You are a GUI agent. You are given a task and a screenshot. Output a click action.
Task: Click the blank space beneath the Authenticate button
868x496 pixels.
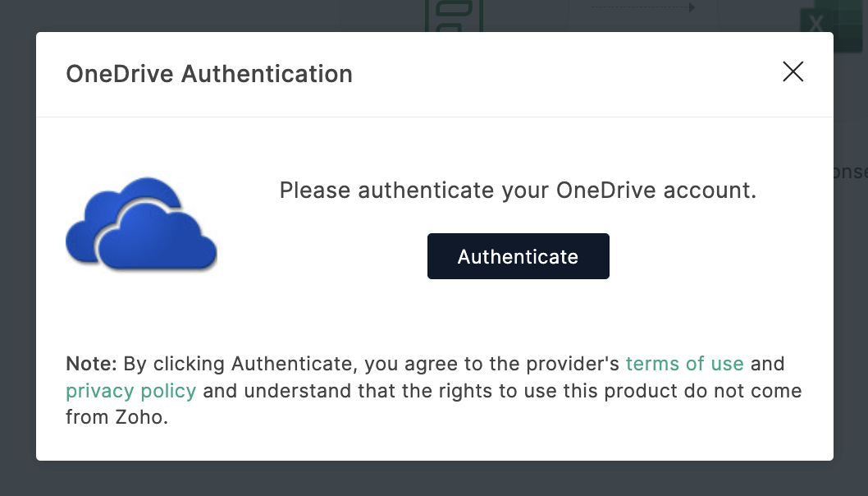[519, 313]
